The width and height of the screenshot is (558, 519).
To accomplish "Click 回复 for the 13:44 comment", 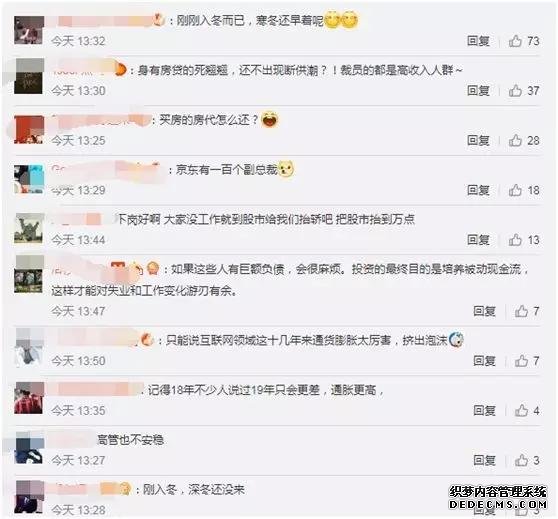I will (x=478, y=240).
